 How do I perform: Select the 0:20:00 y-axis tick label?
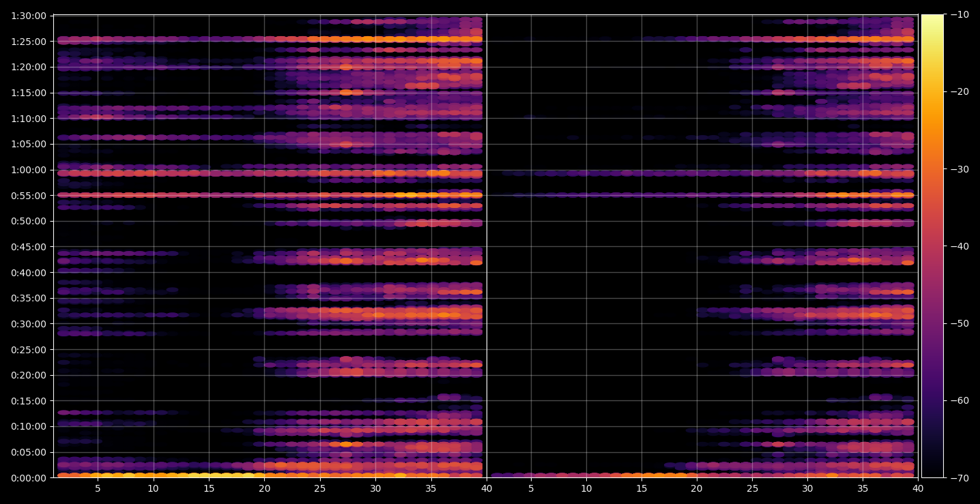point(29,375)
